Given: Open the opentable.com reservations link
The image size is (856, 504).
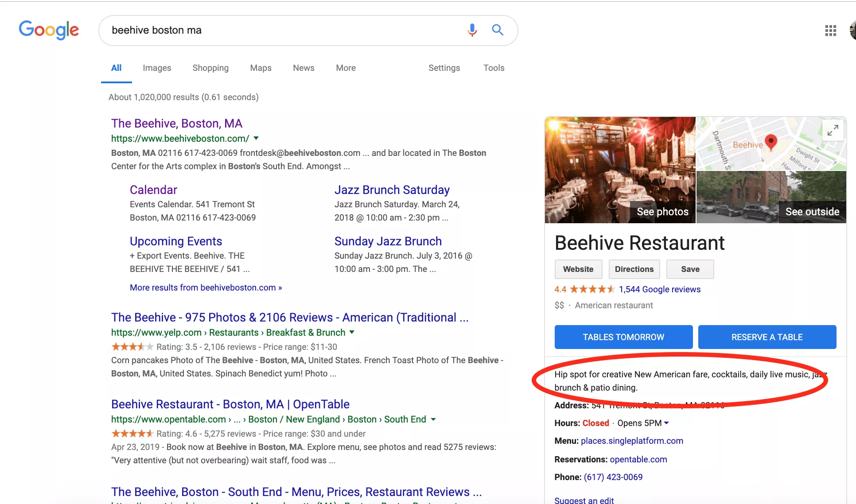Looking at the screenshot, I should [x=638, y=459].
